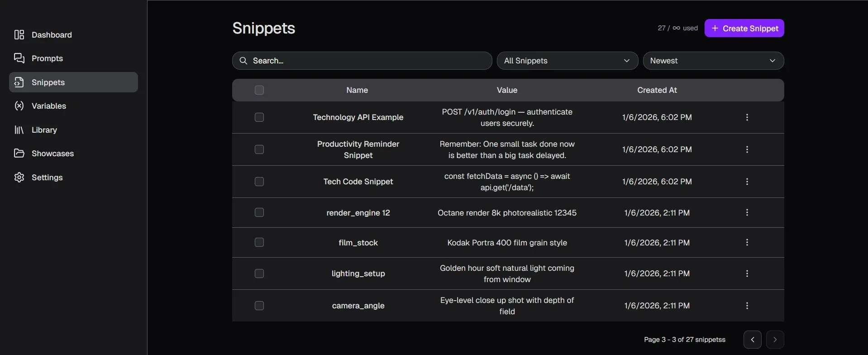
Task: Open Settings from sidebar
Action: (x=73, y=177)
